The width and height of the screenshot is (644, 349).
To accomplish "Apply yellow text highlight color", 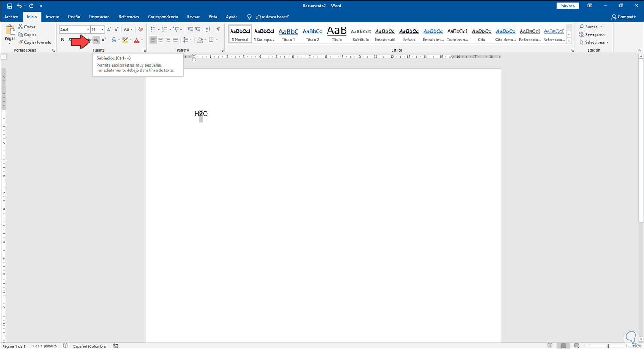I will point(125,40).
